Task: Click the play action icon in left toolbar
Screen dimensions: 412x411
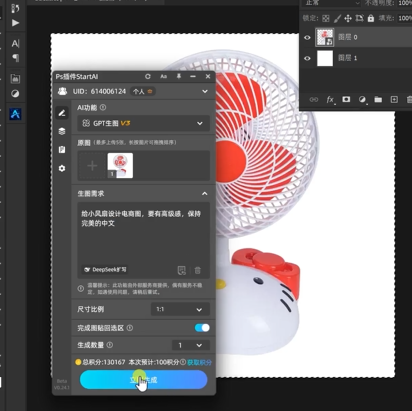Action: click(x=15, y=23)
